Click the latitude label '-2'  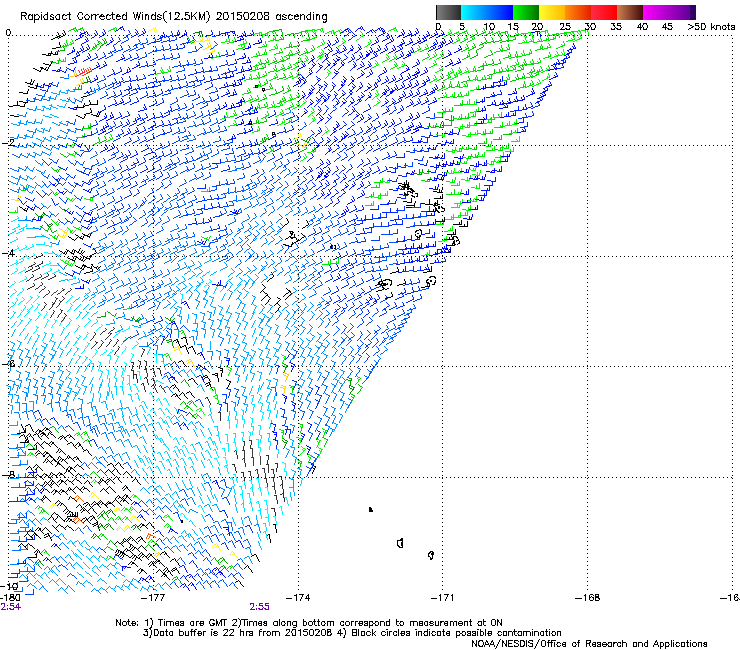tap(10, 143)
